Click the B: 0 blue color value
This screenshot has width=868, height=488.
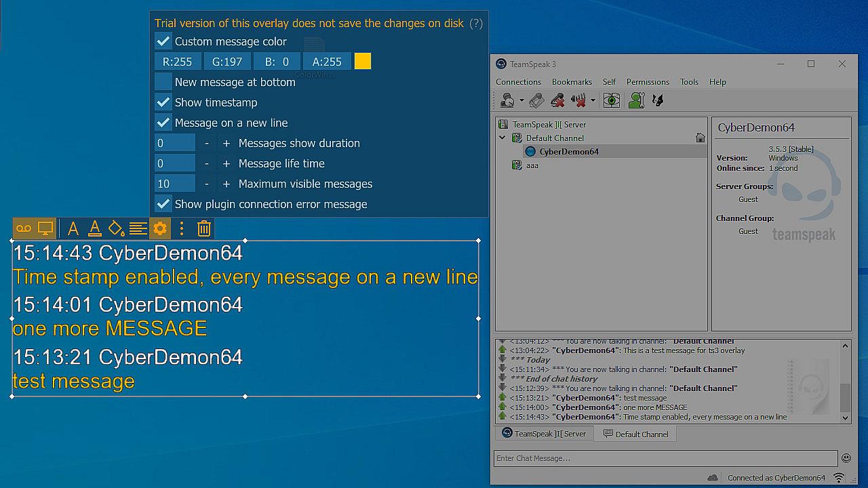pyautogui.click(x=277, y=62)
